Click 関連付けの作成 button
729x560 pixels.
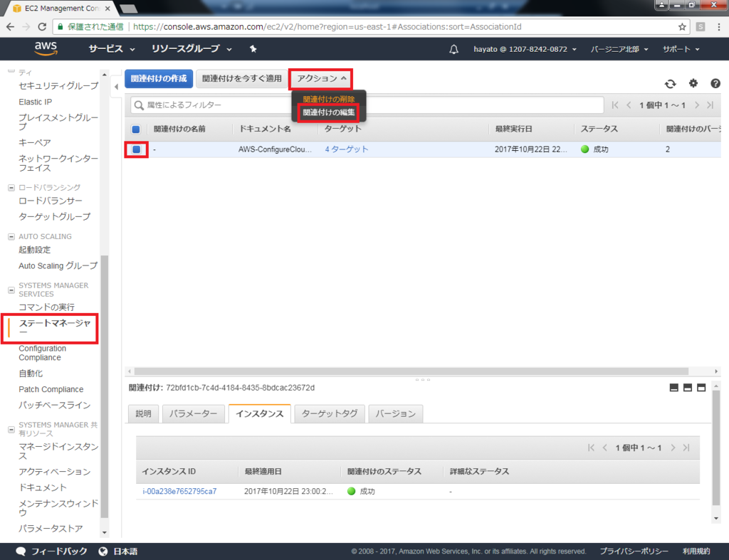[159, 78]
